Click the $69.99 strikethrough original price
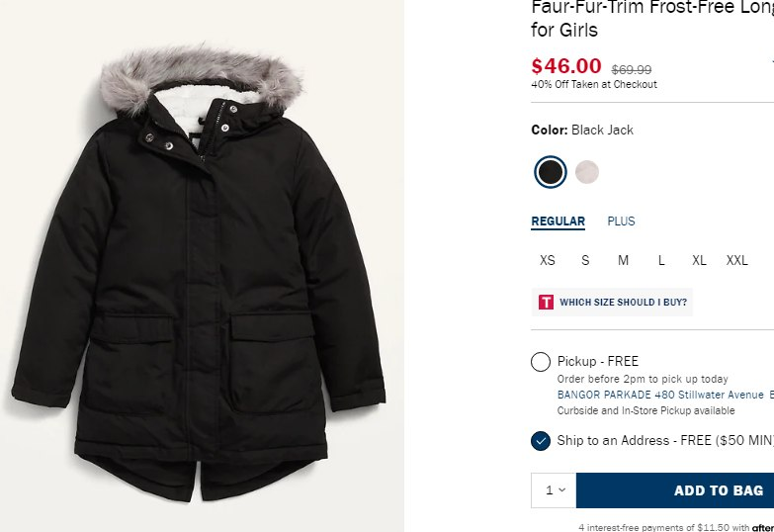Viewport: 774px width, 532px height. pos(632,70)
